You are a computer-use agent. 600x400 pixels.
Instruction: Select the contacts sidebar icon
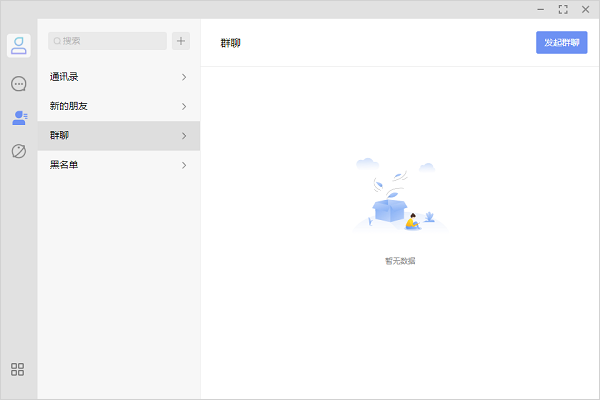(19, 118)
